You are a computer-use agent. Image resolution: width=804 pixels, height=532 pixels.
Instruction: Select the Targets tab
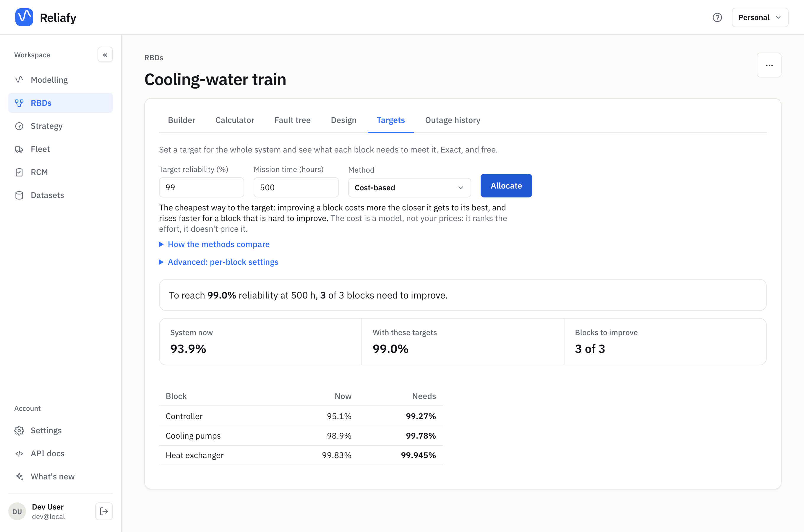point(391,120)
